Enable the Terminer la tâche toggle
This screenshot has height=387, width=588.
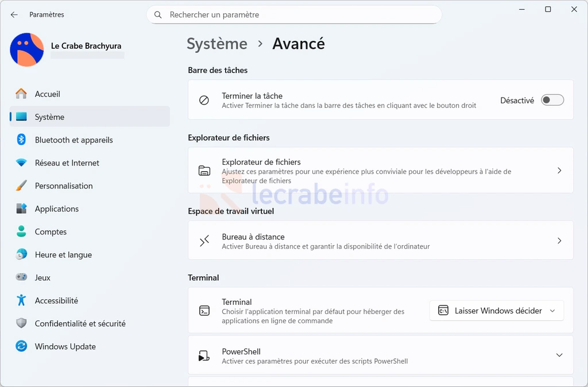pos(552,100)
